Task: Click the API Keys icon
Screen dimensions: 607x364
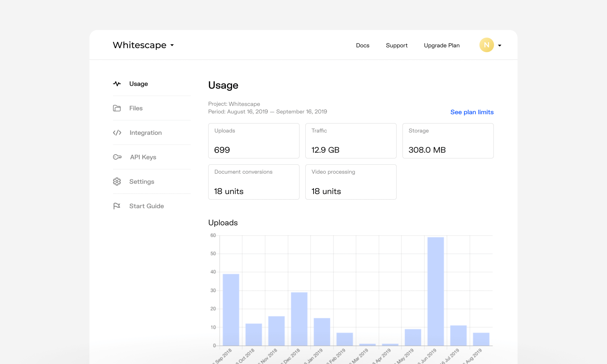Action: click(117, 157)
